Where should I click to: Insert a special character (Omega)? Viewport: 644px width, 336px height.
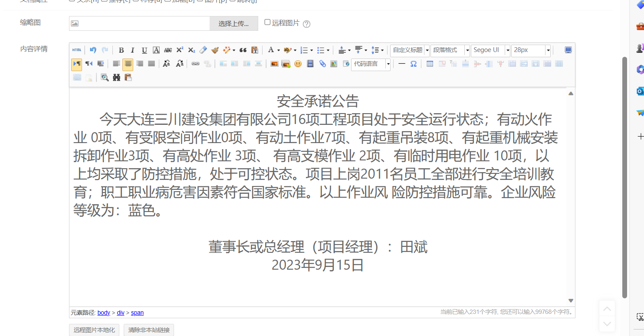[x=414, y=64]
